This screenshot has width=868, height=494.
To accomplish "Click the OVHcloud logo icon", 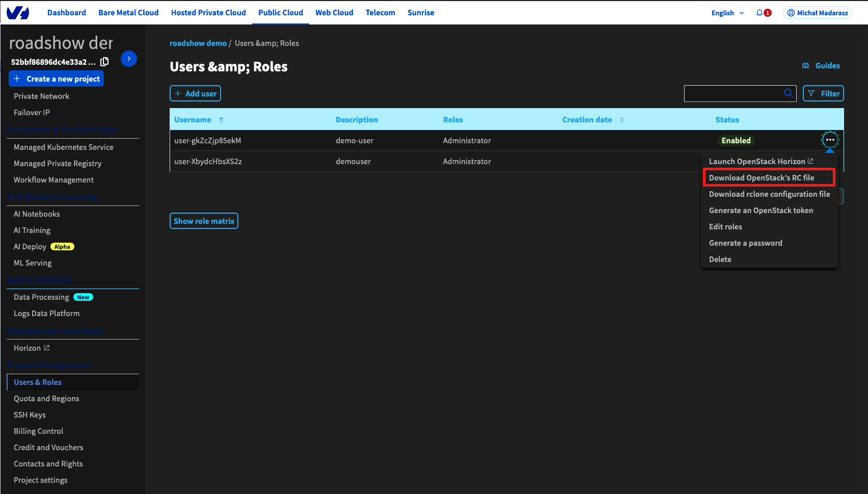I will 18,13.
